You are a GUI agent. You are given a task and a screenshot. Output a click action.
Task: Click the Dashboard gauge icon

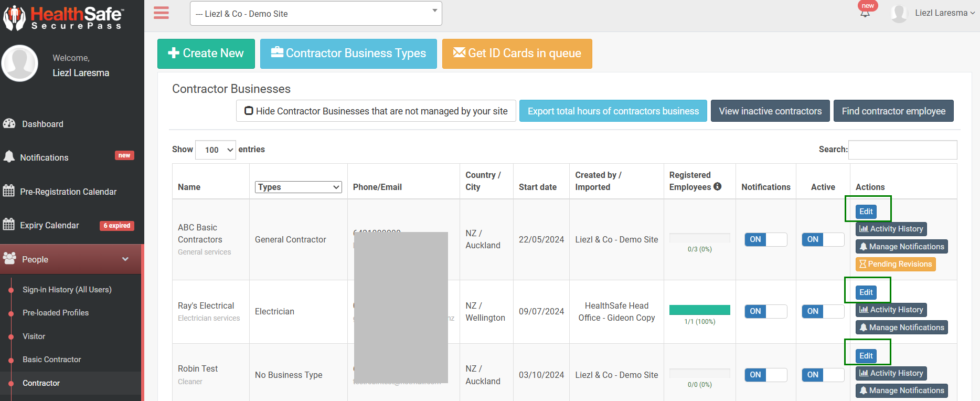tap(9, 123)
